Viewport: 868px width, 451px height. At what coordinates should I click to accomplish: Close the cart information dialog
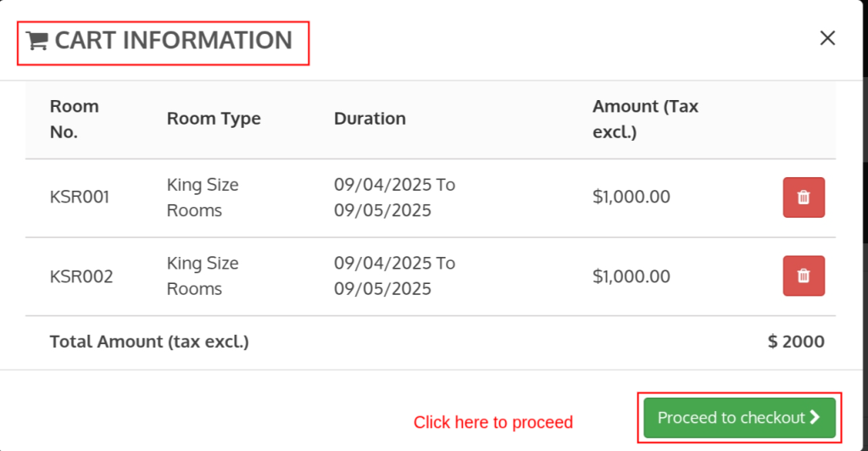point(827,37)
